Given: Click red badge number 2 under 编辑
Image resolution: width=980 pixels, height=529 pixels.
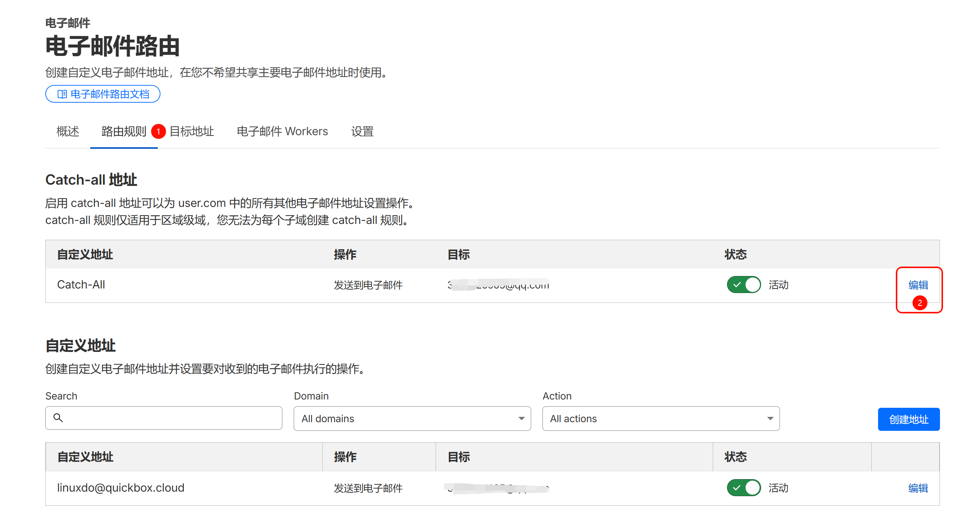Looking at the screenshot, I should pyautogui.click(x=920, y=303).
